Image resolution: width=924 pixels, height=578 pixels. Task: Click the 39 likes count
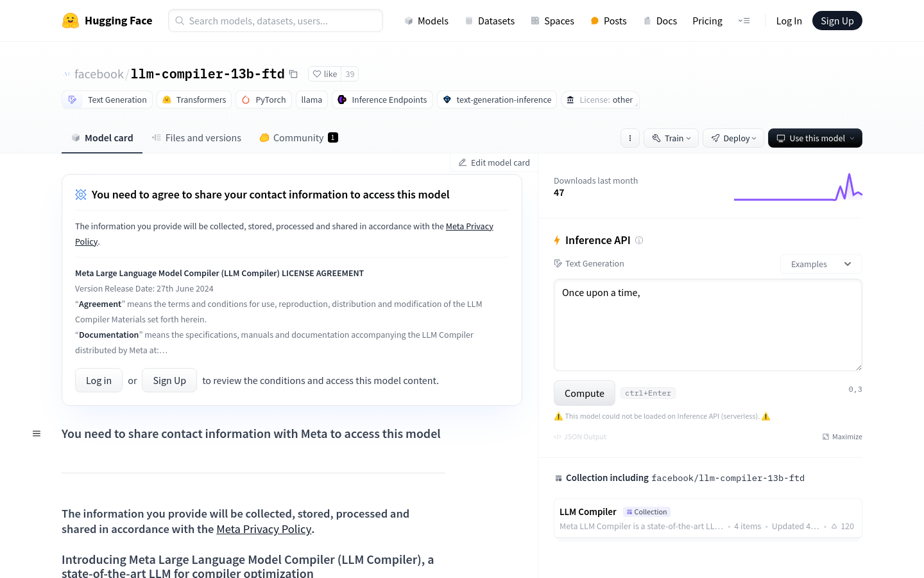tap(350, 74)
